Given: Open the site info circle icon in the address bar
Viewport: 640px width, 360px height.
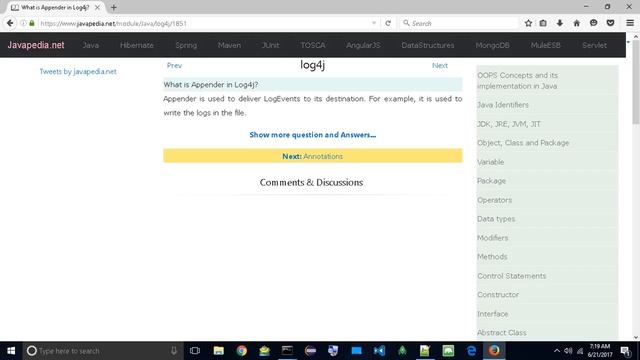Looking at the screenshot, I should pos(23,23).
